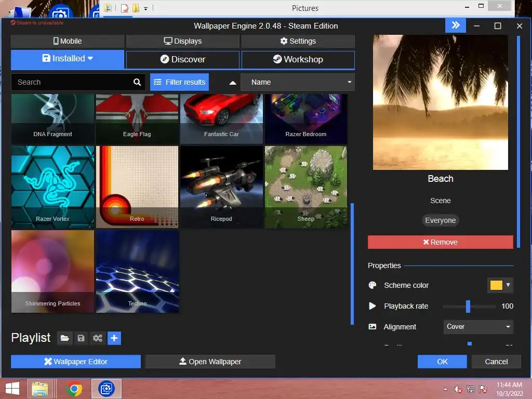532x399 pixels.
Task: Click the red Remove button
Action: [x=441, y=242]
